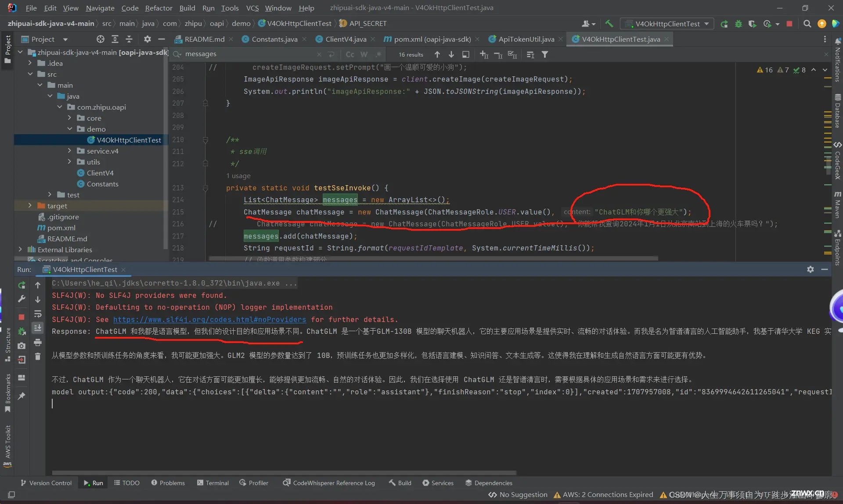Viewport: 843px width, 504px height.
Task: Pin the Run tab
Action: coord(22,396)
